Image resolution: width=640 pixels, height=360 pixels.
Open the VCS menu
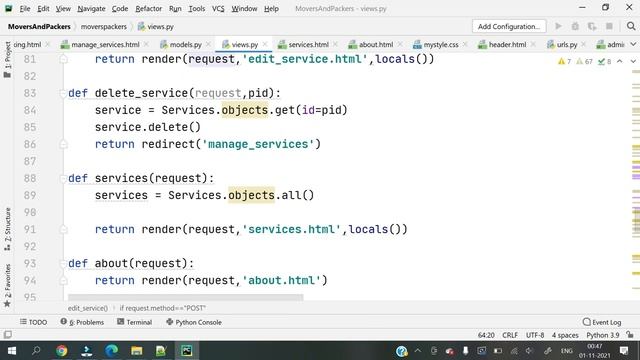218,8
